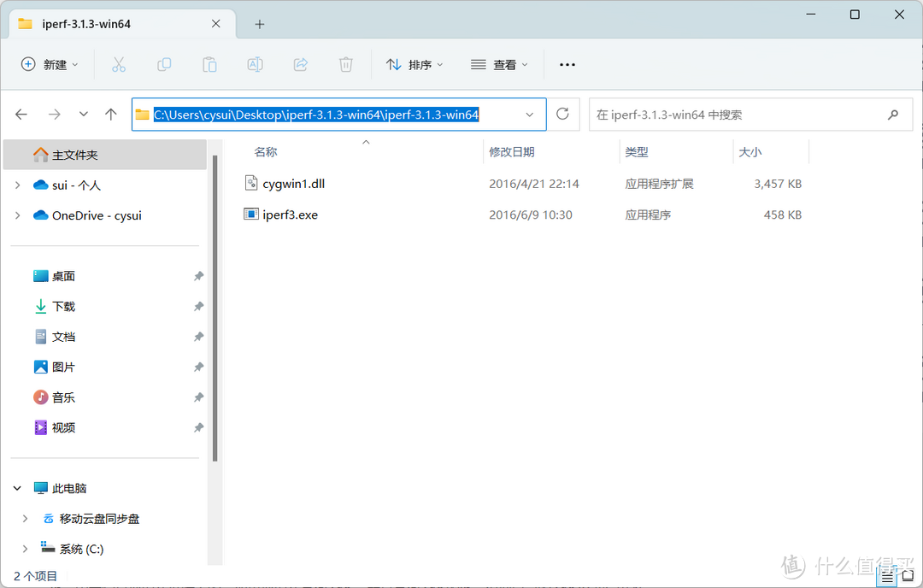The width and height of the screenshot is (923, 588).
Task: Click the Copy icon in toolbar
Action: tap(164, 64)
